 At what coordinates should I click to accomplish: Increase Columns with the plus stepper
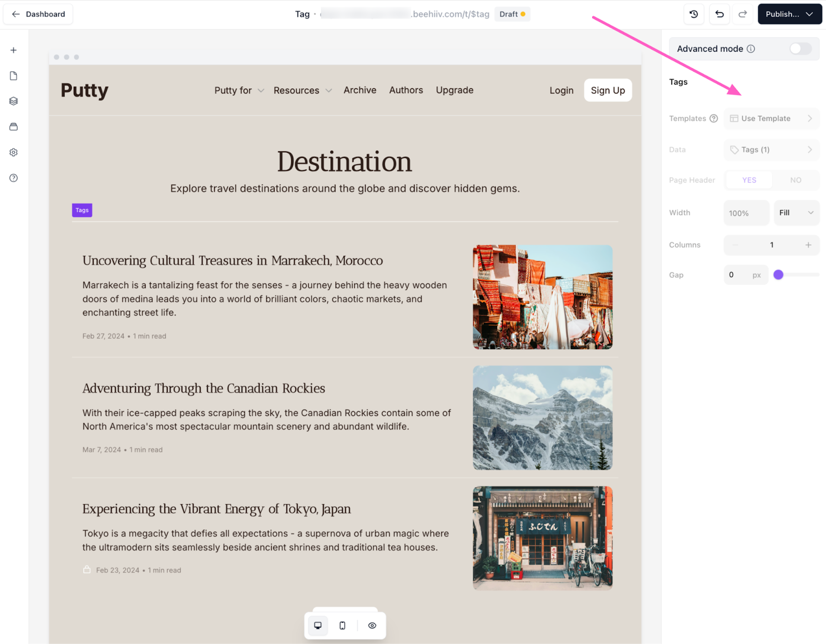click(x=808, y=245)
